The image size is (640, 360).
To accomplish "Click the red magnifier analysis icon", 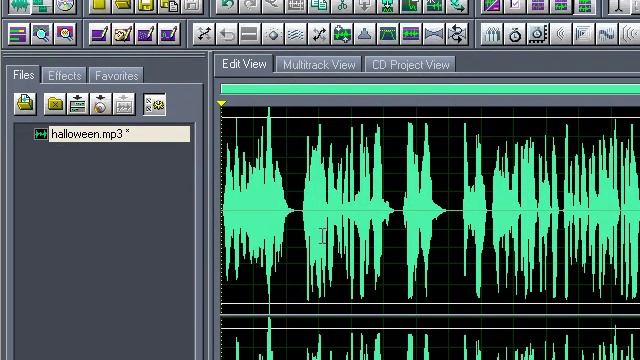I will 65,34.
